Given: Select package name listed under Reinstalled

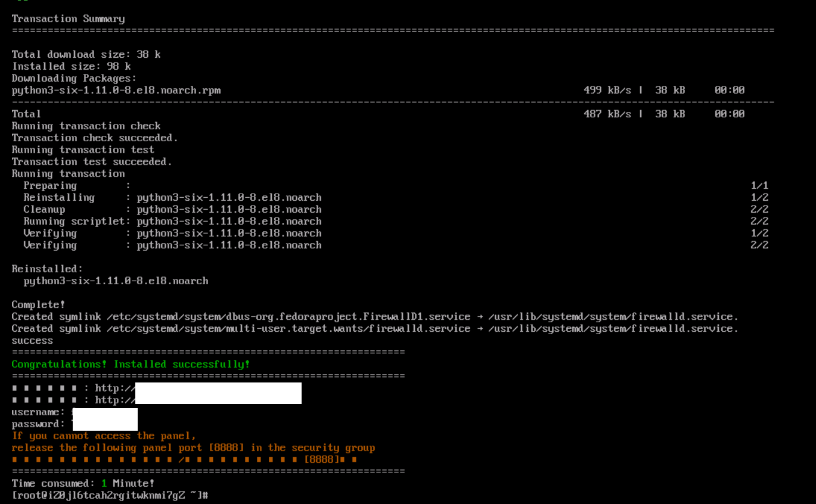Looking at the screenshot, I should click(116, 281).
